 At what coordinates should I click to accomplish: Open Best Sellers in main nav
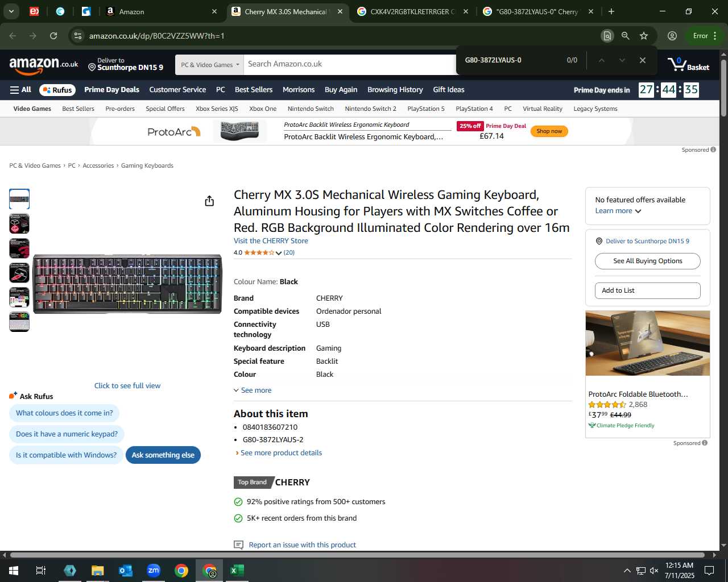254,90
